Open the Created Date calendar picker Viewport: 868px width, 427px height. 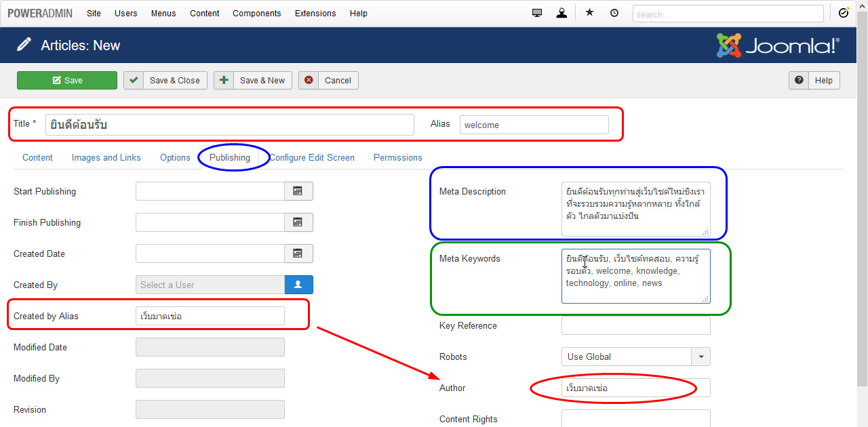point(298,253)
